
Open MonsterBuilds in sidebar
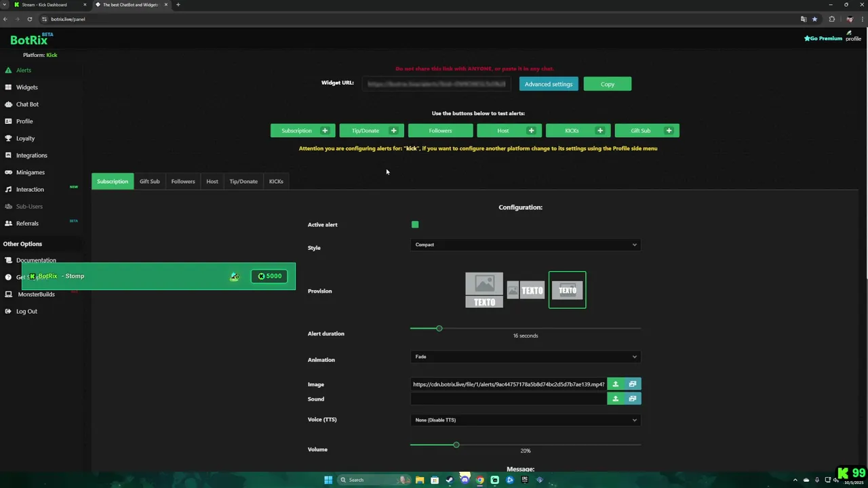click(36, 294)
